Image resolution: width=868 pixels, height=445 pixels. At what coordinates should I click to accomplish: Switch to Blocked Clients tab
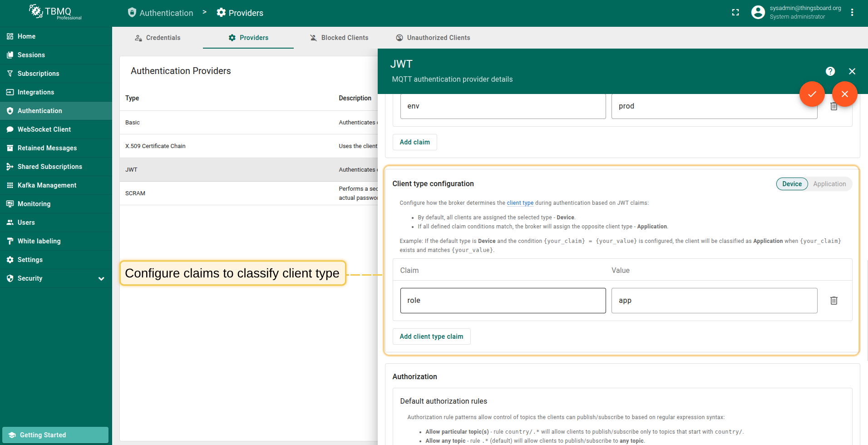pyautogui.click(x=339, y=38)
